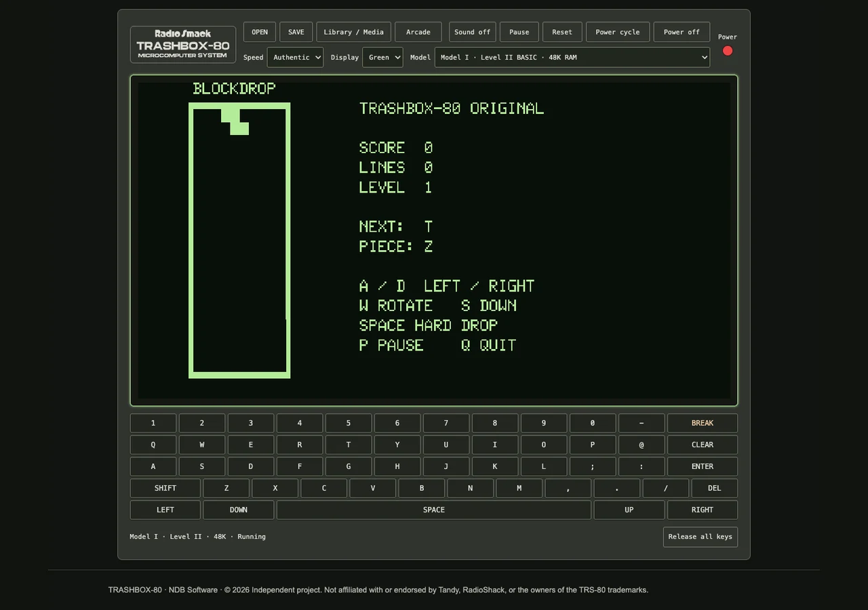Viewport: 868px width, 610px height.
Task: Click the emulator screen showing BLOCKDROP
Action: point(434,241)
